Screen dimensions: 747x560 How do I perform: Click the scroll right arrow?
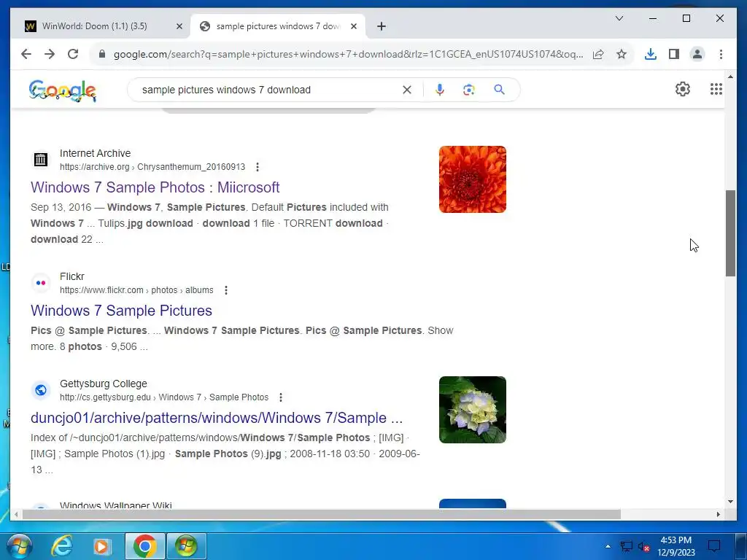pyautogui.click(x=719, y=514)
